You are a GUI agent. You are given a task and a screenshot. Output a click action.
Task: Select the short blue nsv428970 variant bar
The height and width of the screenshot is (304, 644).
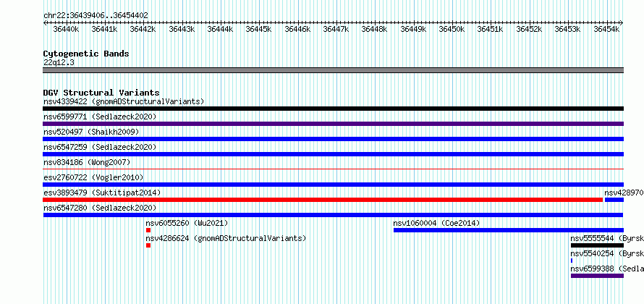pos(614,200)
